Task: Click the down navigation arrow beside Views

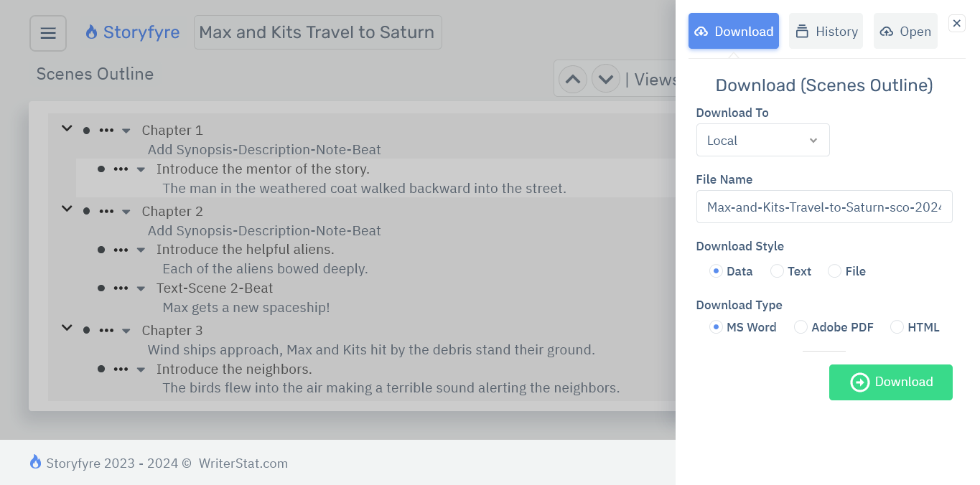Action: point(605,78)
